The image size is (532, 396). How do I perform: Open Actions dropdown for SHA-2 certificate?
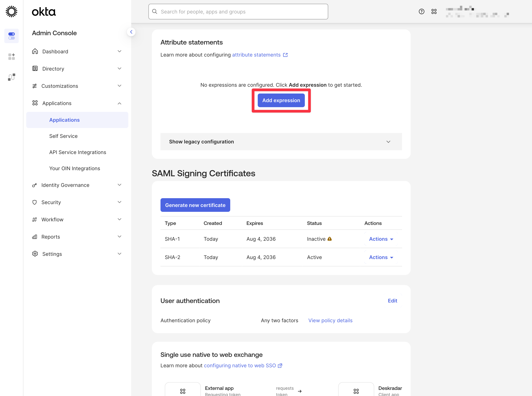point(381,257)
